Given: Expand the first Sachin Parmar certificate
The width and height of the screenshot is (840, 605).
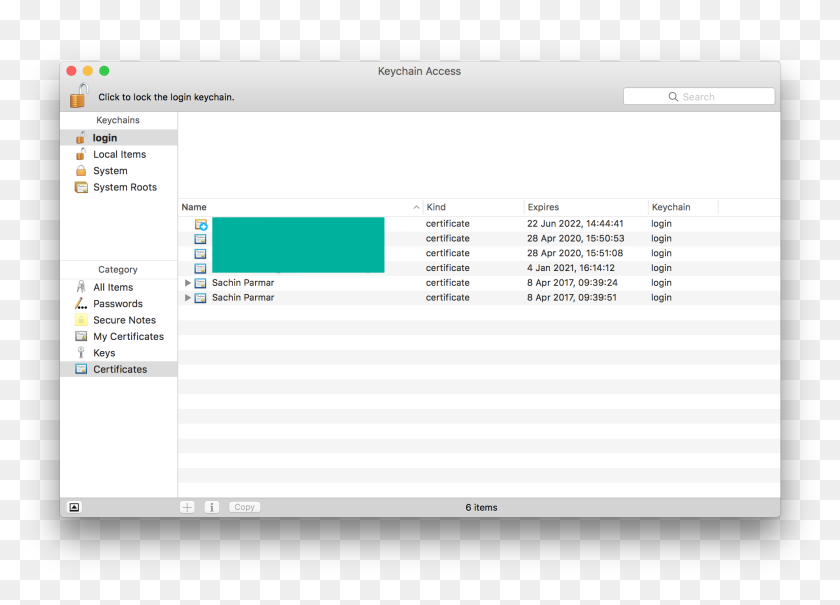Looking at the screenshot, I should [x=188, y=283].
